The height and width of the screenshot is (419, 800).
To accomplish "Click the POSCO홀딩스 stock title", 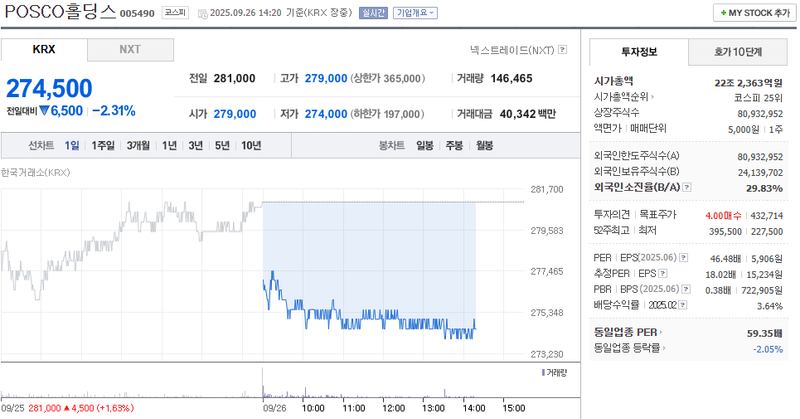I will coord(60,12).
